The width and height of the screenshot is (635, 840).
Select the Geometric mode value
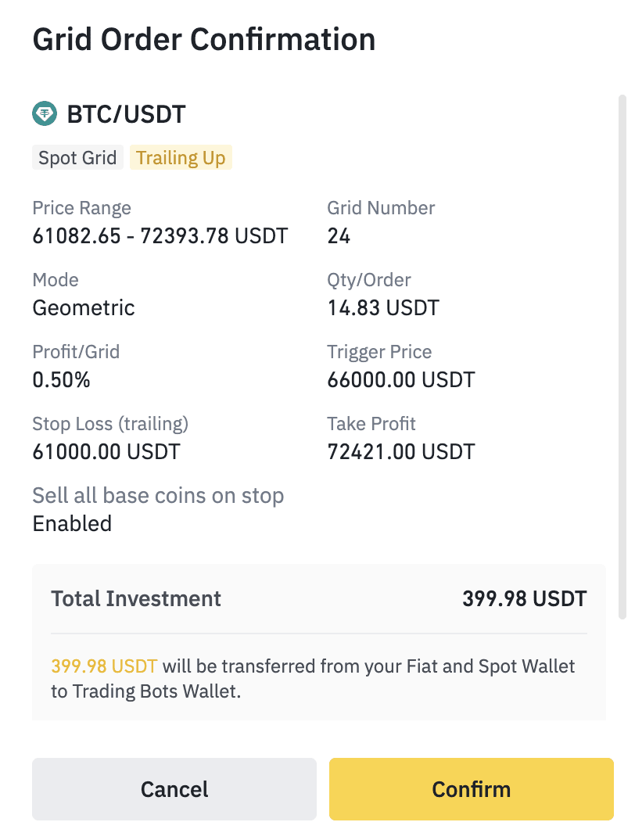(x=84, y=307)
